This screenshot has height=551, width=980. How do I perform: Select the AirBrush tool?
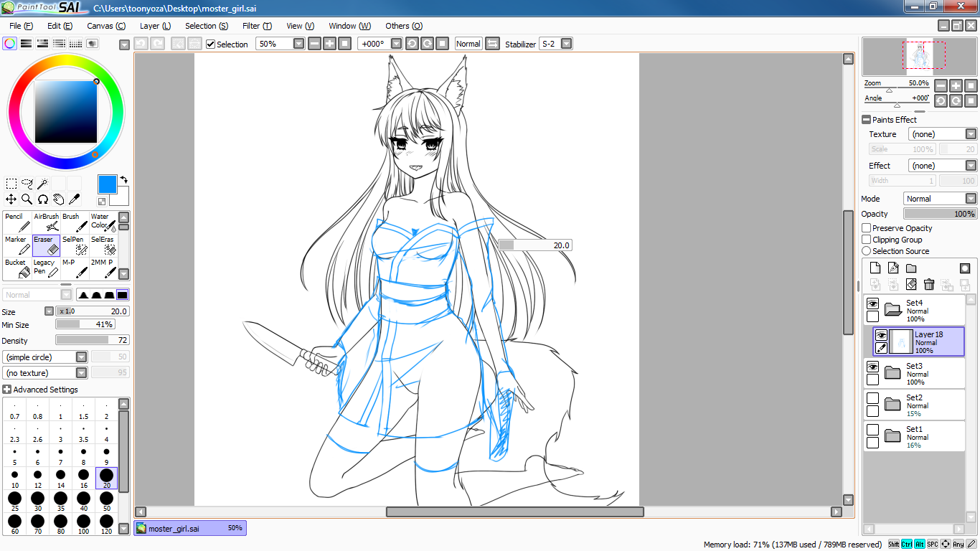click(x=46, y=222)
